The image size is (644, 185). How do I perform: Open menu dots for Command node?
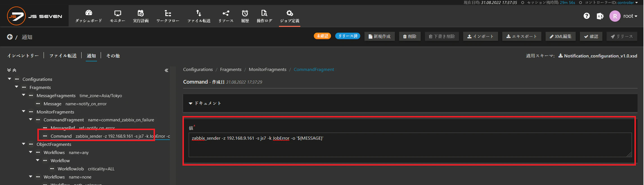pos(45,136)
